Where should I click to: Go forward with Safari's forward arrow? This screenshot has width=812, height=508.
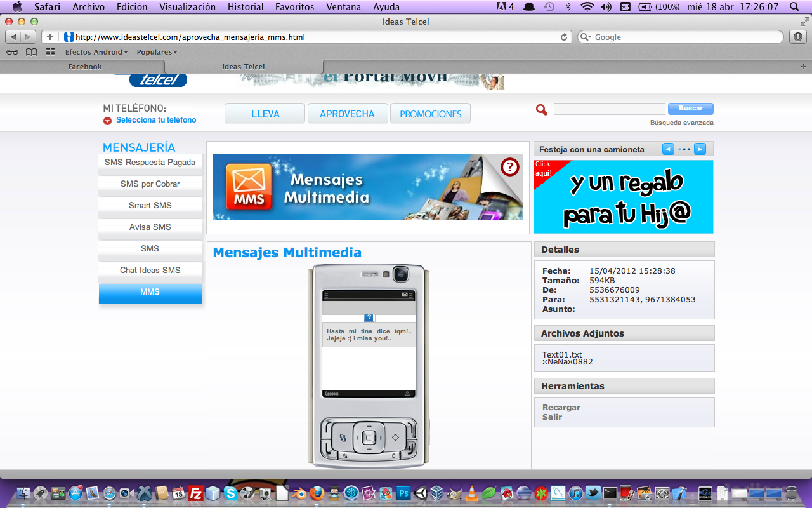click(x=28, y=37)
